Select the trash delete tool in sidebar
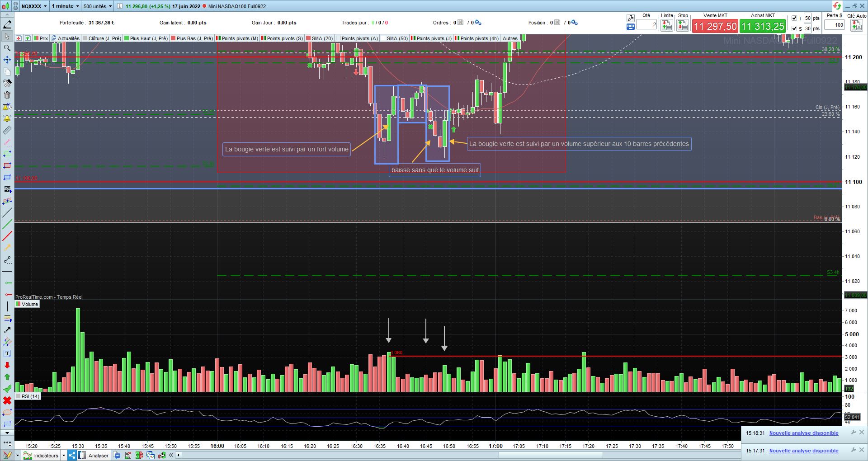 click(x=7, y=95)
